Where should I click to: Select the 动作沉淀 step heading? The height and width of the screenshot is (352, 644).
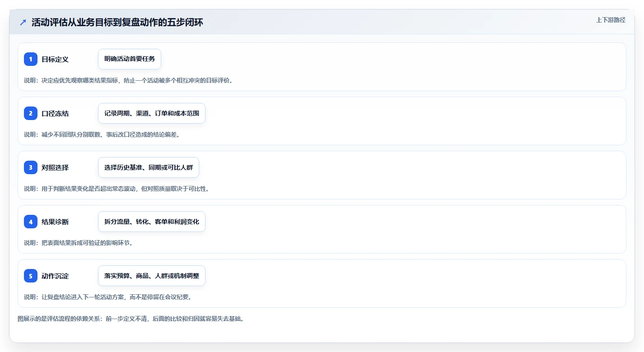[x=55, y=276]
